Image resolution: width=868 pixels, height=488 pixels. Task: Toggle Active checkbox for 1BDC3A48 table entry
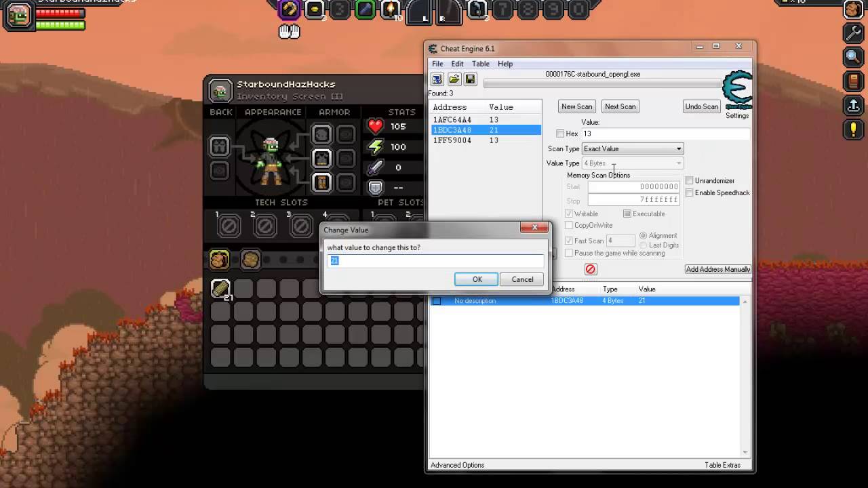pyautogui.click(x=437, y=301)
